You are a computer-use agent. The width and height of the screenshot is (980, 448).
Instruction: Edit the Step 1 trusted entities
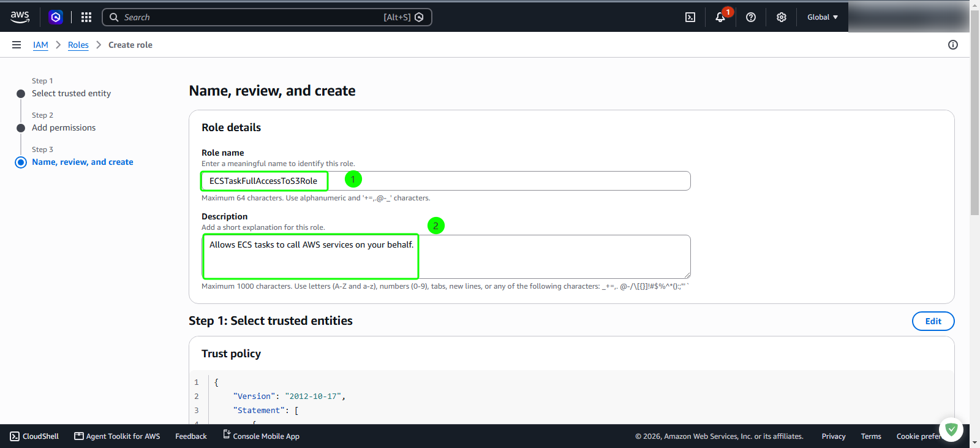click(x=933, y=321)
